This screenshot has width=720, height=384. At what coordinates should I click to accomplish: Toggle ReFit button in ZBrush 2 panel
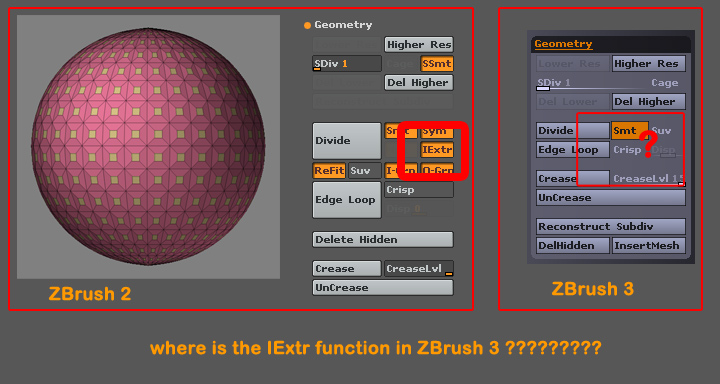coord(329,171)
